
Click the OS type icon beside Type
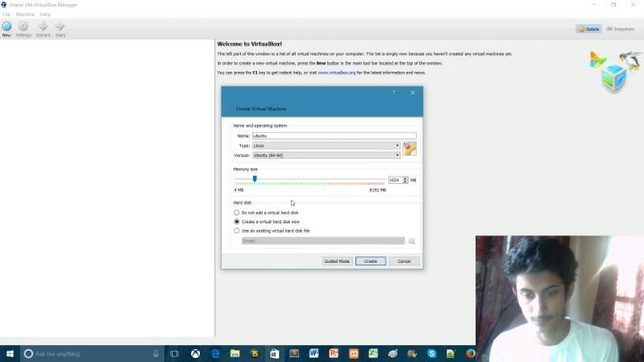tap(409, 148)
